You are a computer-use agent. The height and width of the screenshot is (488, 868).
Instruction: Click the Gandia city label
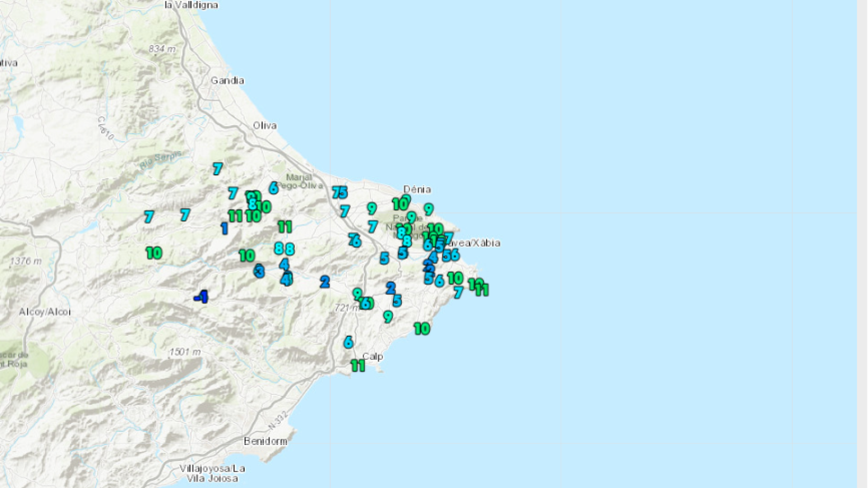click(x=227, y=81)
